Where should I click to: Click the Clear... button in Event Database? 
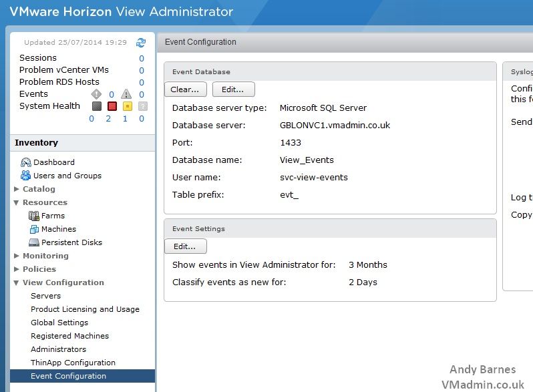185,89
